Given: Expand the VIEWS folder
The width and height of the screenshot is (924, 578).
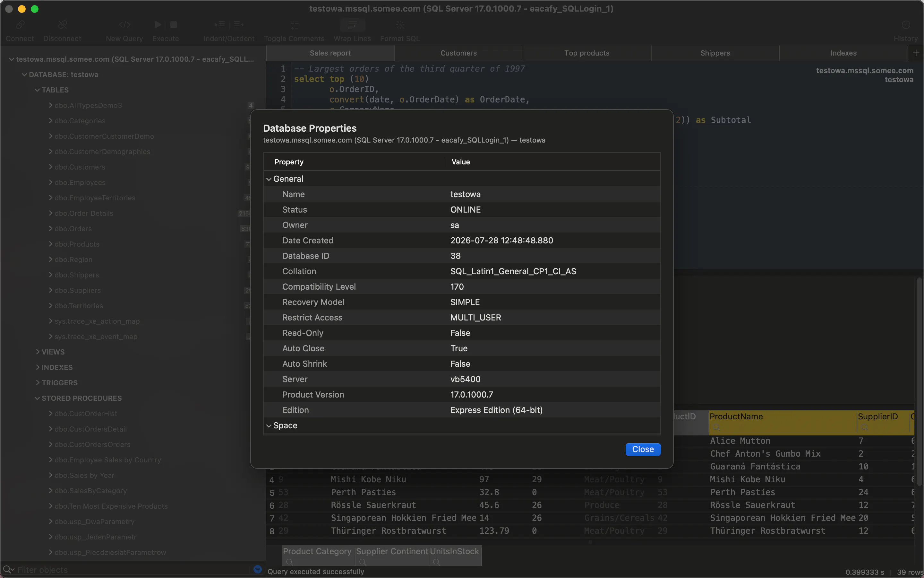Looking at the screenshot, I should 38,352.
